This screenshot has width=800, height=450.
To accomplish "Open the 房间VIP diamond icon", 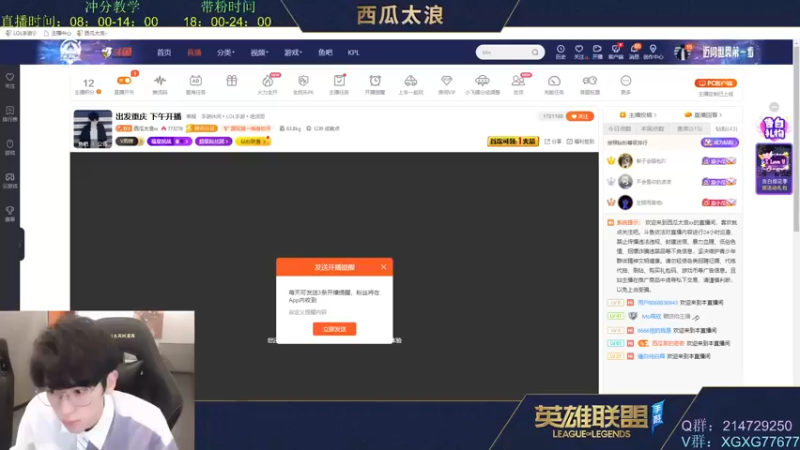I will pos(446,81).
